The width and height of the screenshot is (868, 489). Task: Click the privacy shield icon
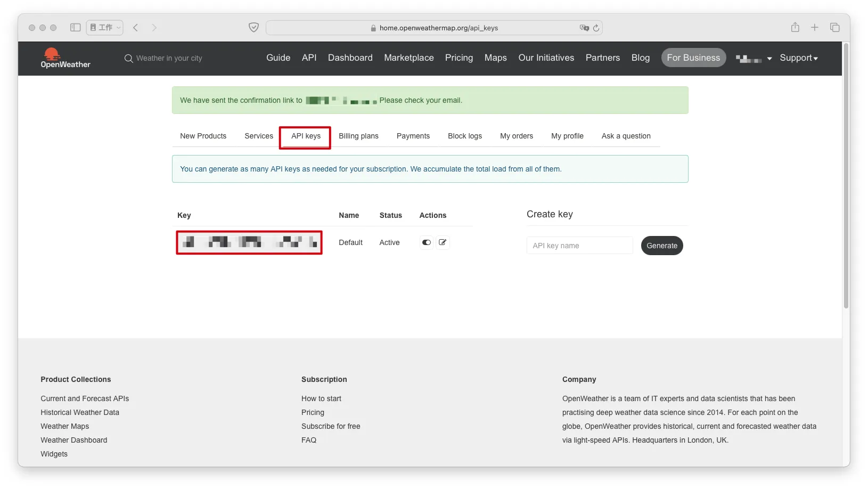coord(253,28)
